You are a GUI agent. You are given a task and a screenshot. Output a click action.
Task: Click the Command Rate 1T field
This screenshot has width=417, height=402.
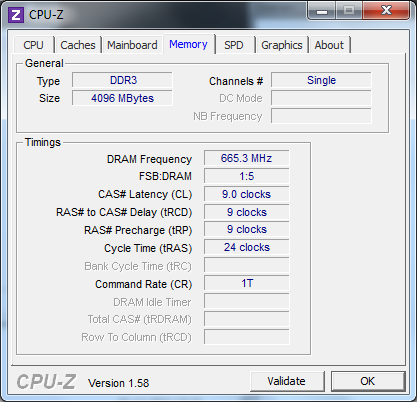tap(247, 283)
